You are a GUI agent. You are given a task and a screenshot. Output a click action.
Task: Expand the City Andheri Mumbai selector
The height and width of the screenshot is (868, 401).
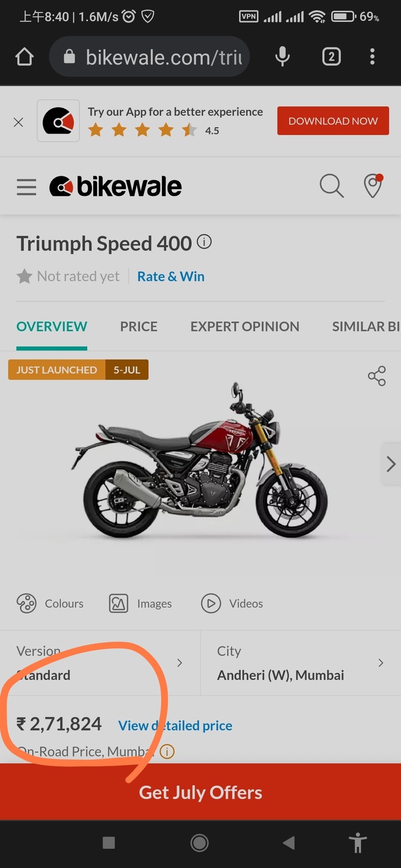(301, 663)
